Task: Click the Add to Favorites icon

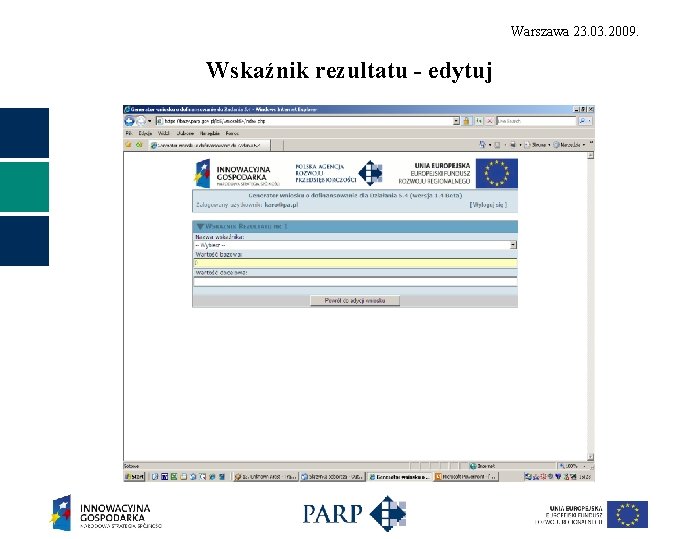Action: (x=139, y=145)
